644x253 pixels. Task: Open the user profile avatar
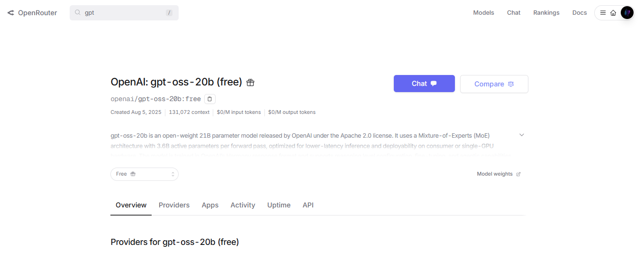pos(627,13)
